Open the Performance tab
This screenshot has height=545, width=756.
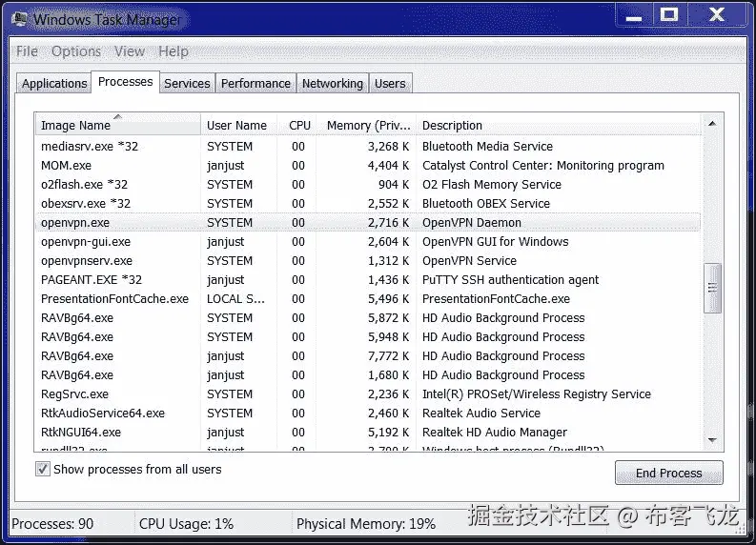pyautogui.click(x=255, y=83)
